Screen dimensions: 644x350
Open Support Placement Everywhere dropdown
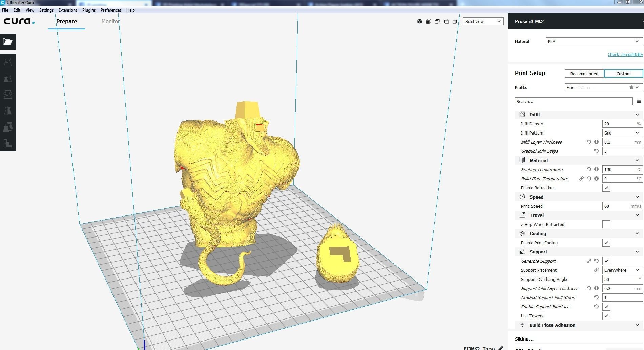622,270
